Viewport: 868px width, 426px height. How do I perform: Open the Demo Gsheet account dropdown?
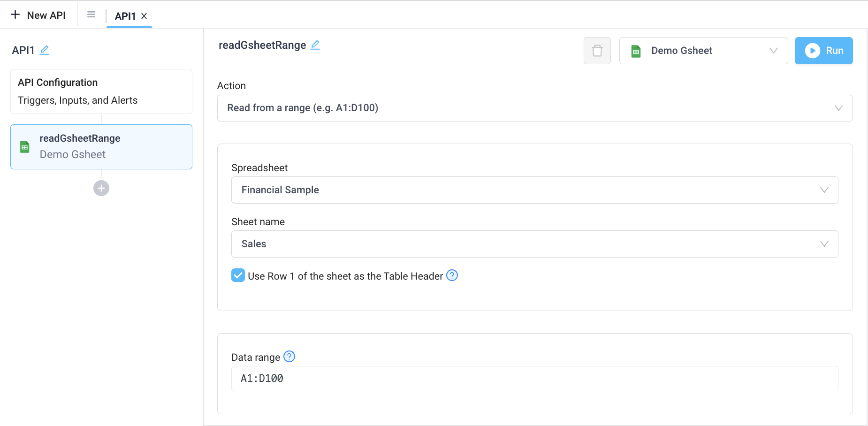[x=703, y=51]
